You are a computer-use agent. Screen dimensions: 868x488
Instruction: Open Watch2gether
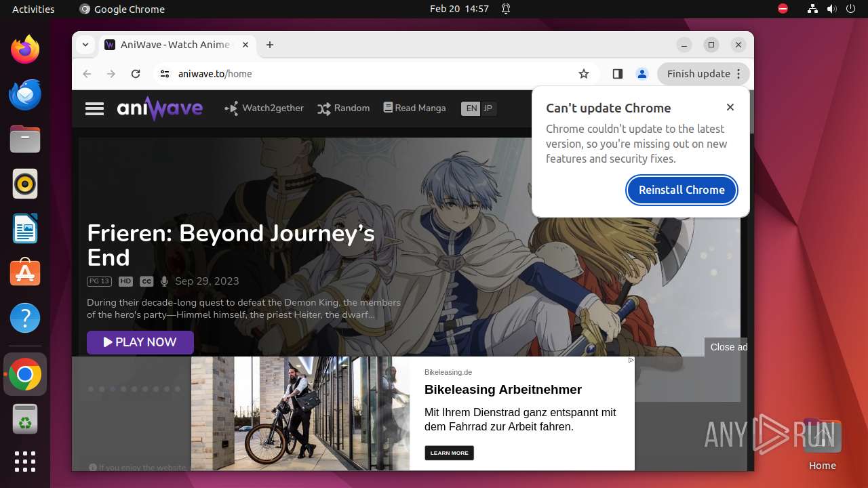[264, 108]
